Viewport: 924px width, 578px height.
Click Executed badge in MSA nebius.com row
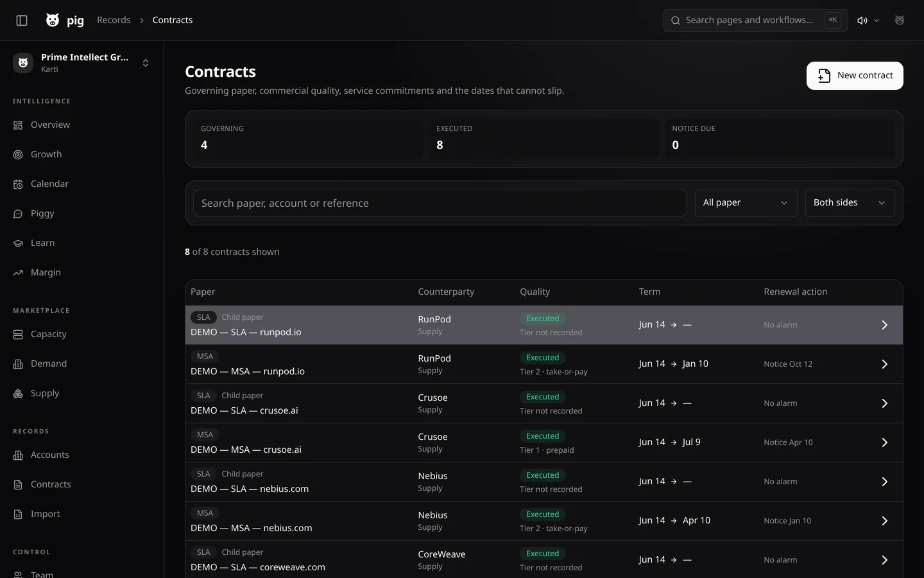(542, 514)
